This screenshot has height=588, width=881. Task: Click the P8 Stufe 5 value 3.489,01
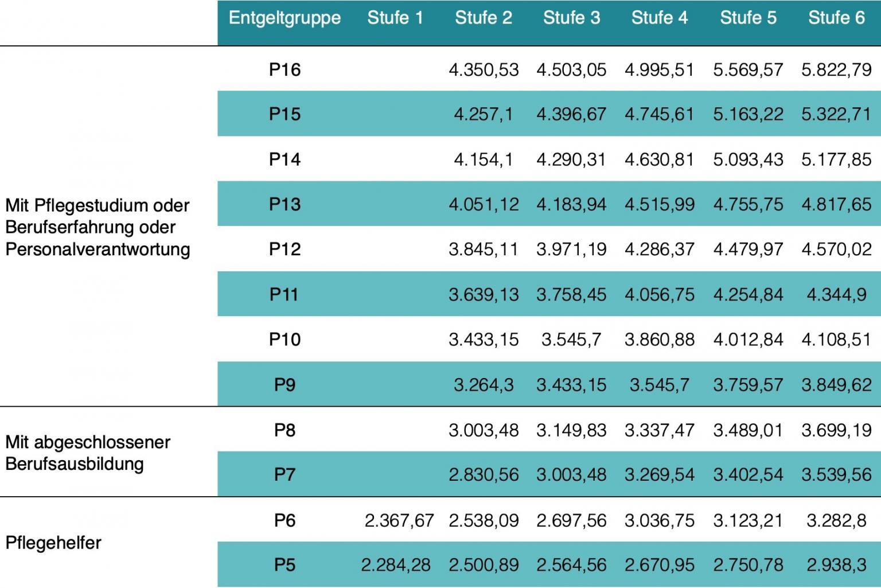click(x=748, y=430)
